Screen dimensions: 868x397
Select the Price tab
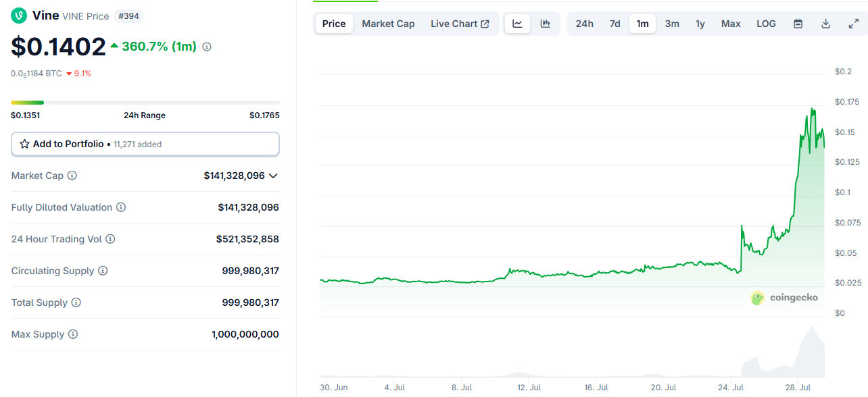pyautogui.click(x=333, y=23)
